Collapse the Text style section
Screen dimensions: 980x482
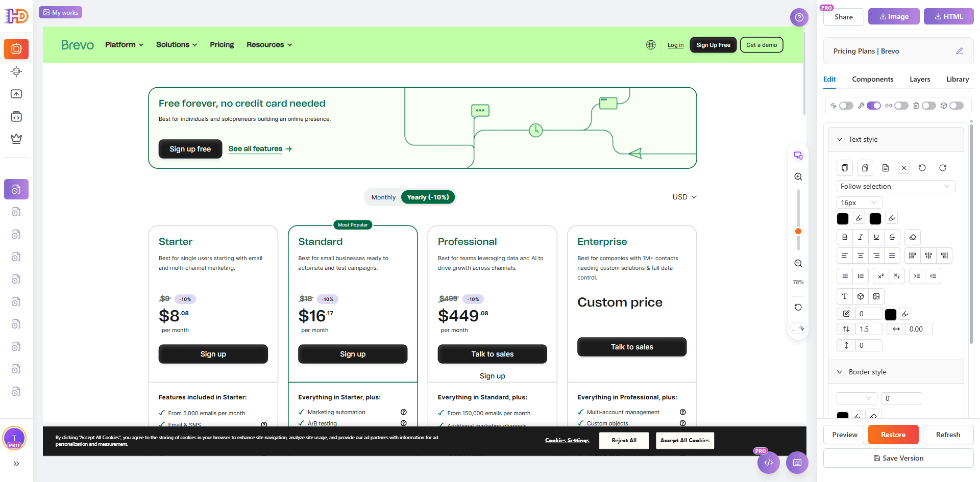click(x=840, y=139)
